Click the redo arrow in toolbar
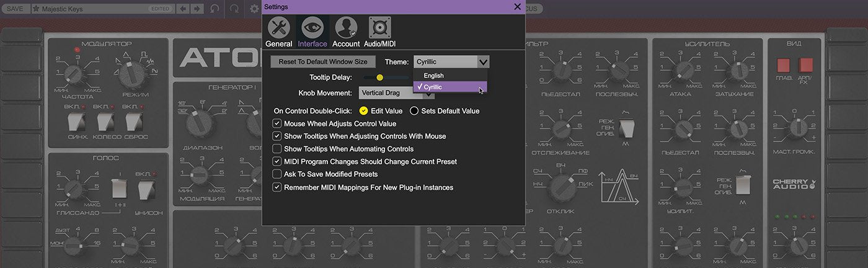This screenshot has width=868, height=268. 234,9
